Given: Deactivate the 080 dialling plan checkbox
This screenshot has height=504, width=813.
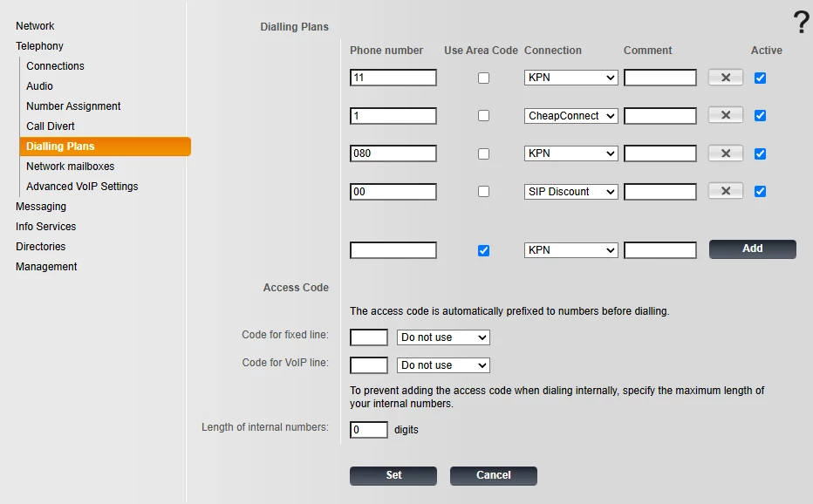Looking at the screenshot, I should tap(760, 153).
